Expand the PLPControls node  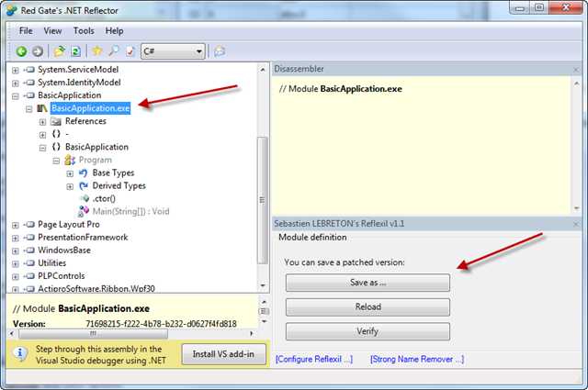[x=16, y=276]
